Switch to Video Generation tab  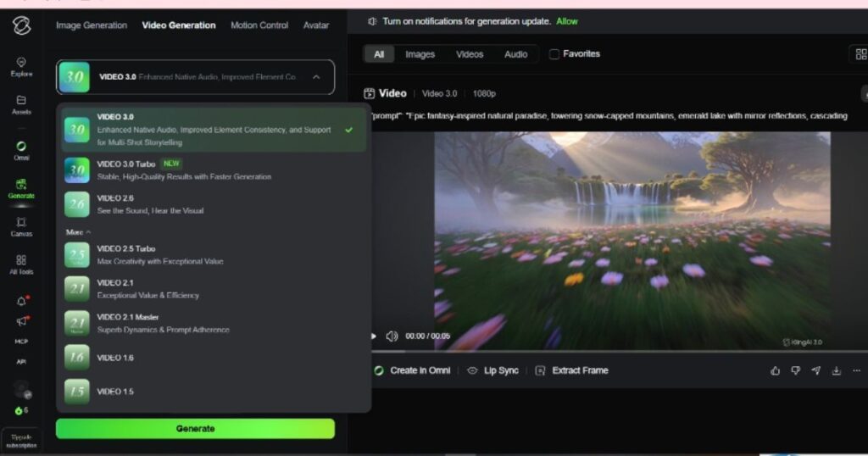pos(179,25)
